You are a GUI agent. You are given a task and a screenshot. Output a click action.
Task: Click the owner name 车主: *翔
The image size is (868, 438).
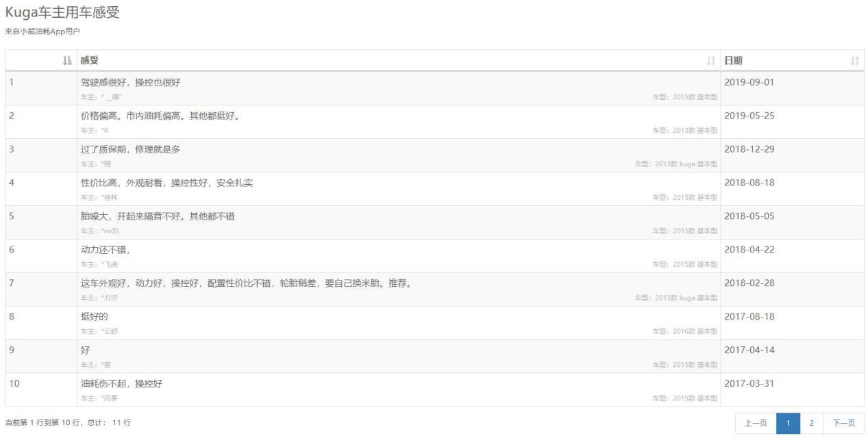[96, 164]
